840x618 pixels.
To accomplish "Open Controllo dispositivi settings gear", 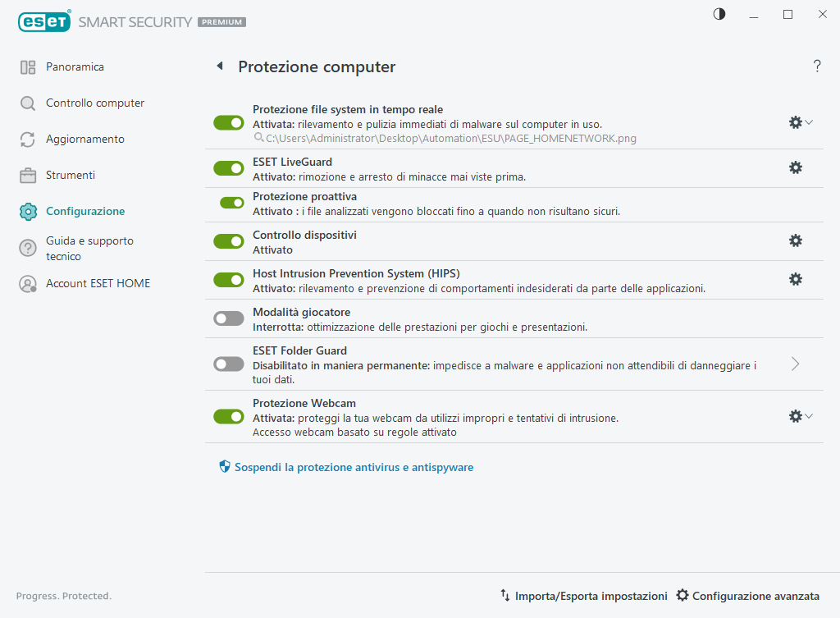I will (795, 240).
